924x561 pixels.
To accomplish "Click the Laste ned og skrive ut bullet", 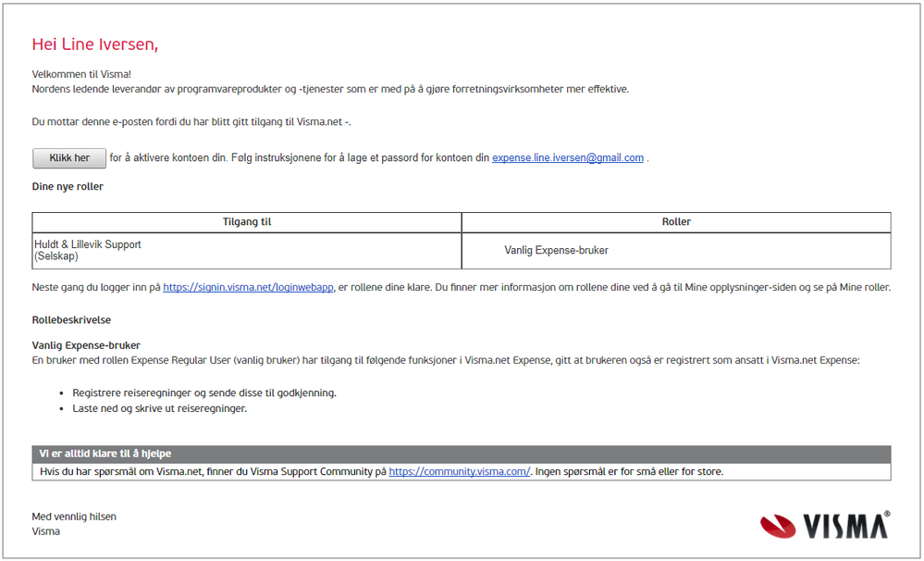I will pos(159,408).
